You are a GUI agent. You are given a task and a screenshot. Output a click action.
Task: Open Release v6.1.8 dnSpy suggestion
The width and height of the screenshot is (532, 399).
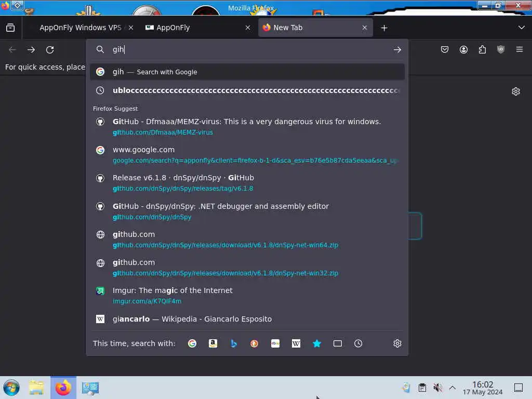coord(247,183)
